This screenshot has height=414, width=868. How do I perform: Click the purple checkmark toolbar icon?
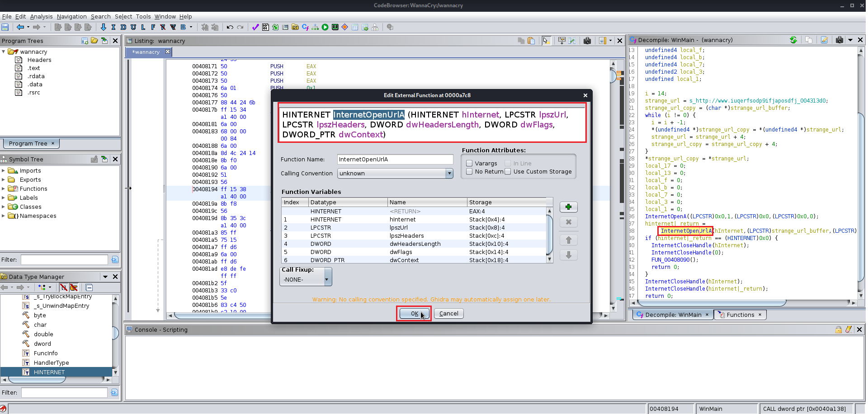point(255,27)
